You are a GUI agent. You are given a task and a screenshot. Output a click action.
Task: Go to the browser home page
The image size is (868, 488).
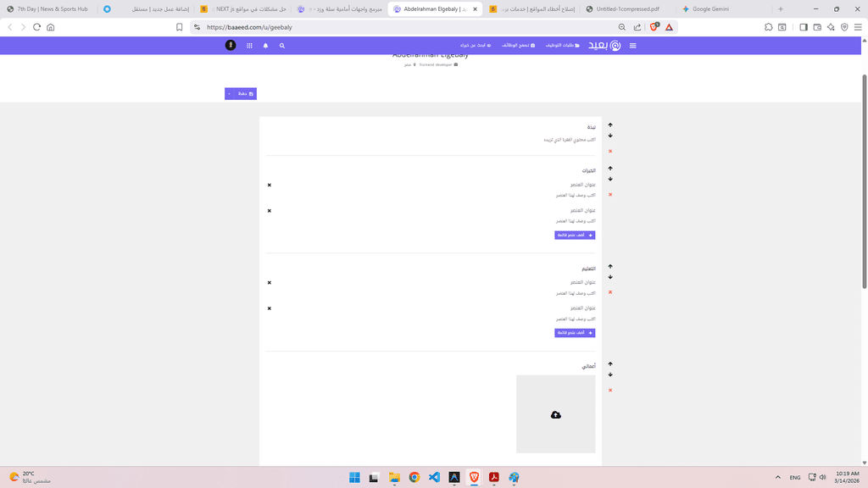point(50,27)
